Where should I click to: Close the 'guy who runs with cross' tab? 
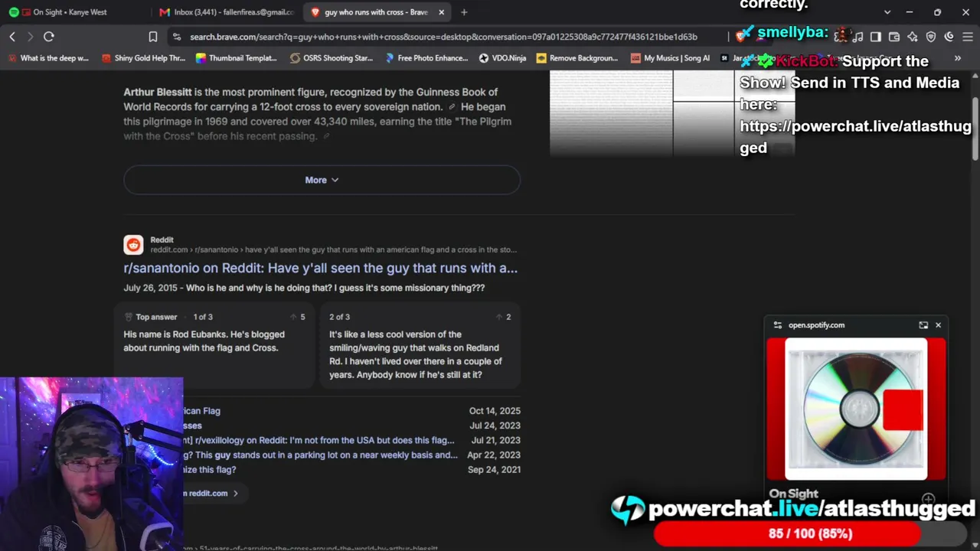(441, 12)
